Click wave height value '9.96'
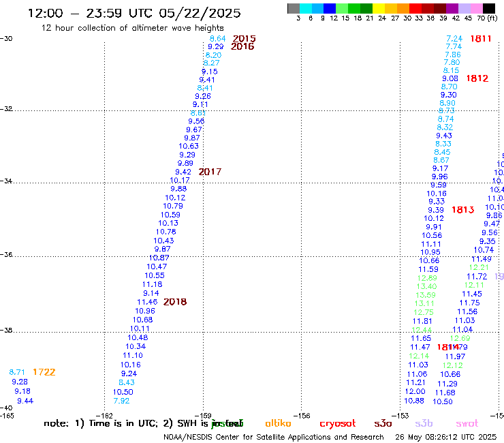 [440, 177]
